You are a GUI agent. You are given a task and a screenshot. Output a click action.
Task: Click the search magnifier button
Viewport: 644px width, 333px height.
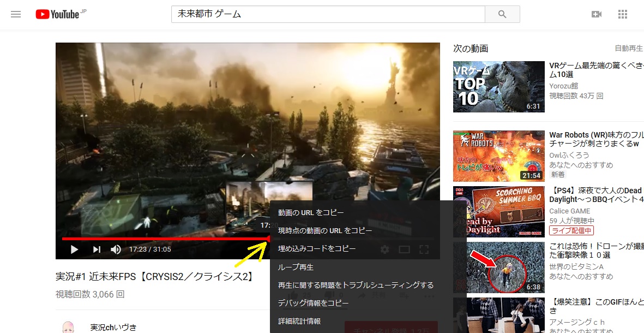[x=502, y=14]
